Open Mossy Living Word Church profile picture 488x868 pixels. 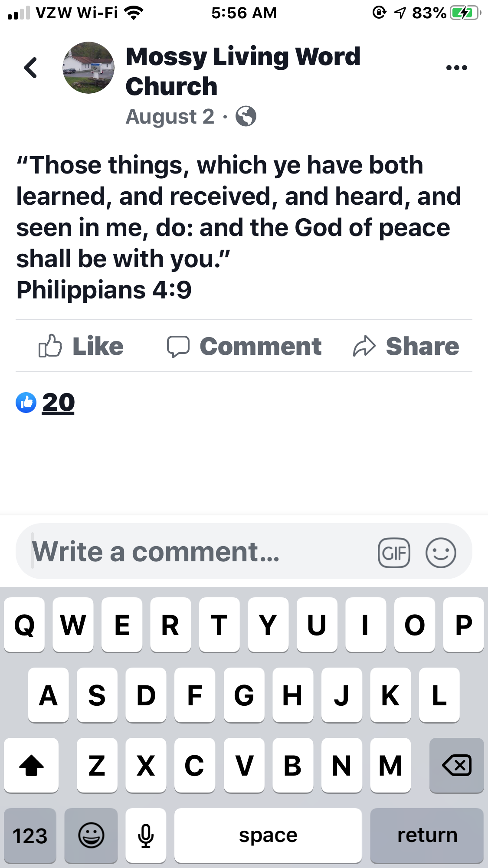click(88, 68)
